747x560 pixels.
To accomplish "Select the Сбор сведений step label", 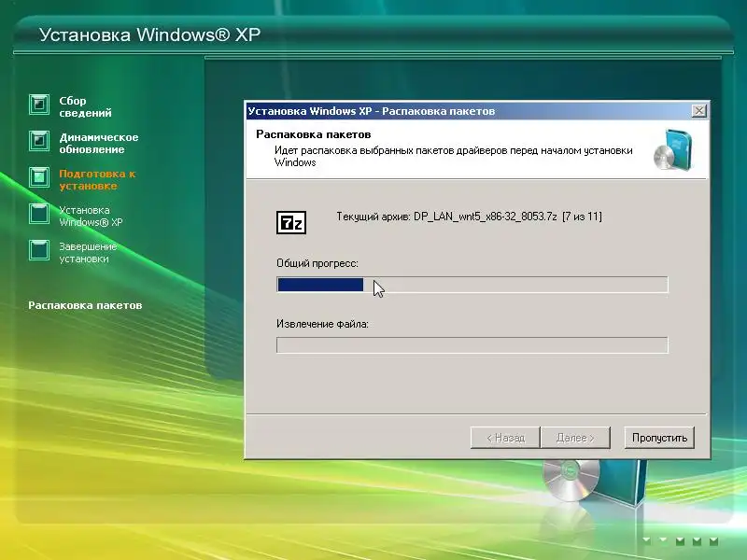I will pos(85,106).
